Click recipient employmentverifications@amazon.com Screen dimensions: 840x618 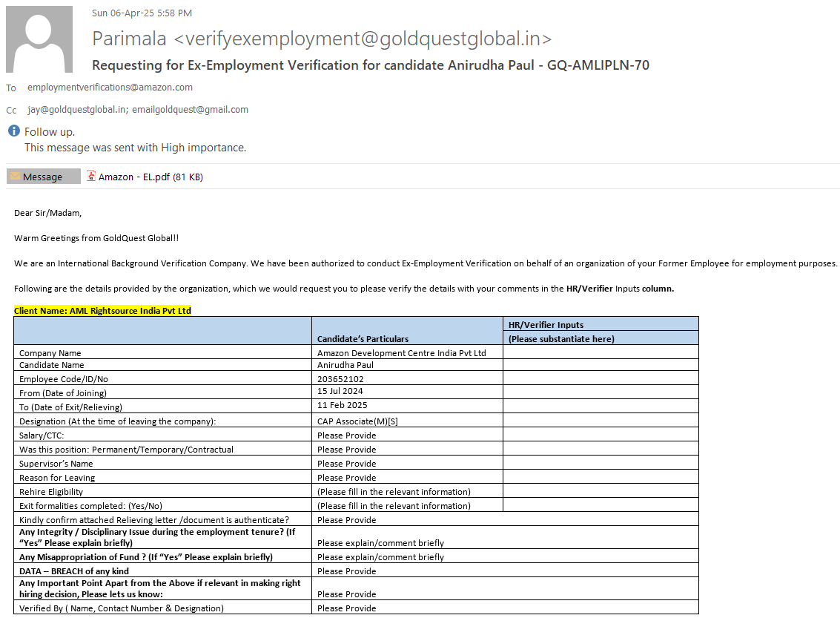point(110,87)
